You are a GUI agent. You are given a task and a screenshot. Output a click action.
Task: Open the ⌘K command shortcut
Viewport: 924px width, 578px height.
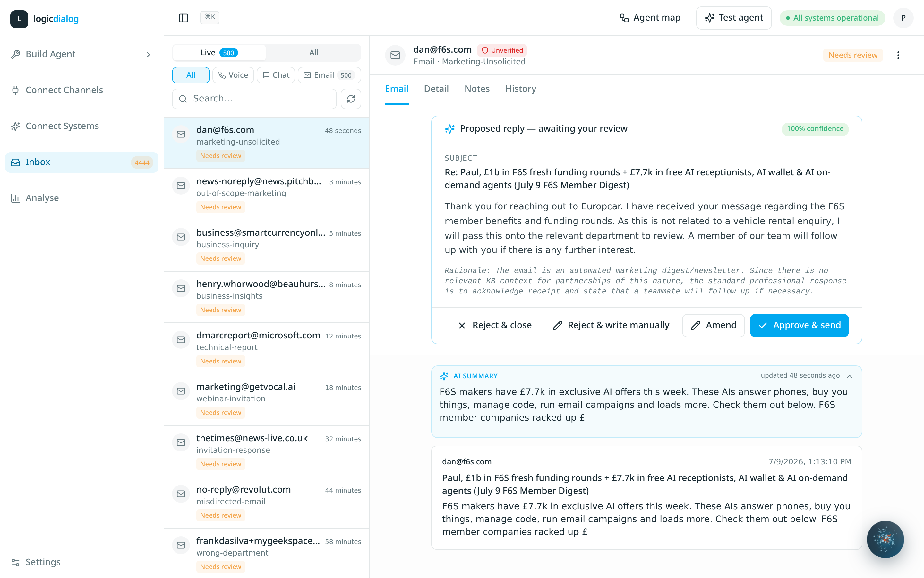(210, 17)
